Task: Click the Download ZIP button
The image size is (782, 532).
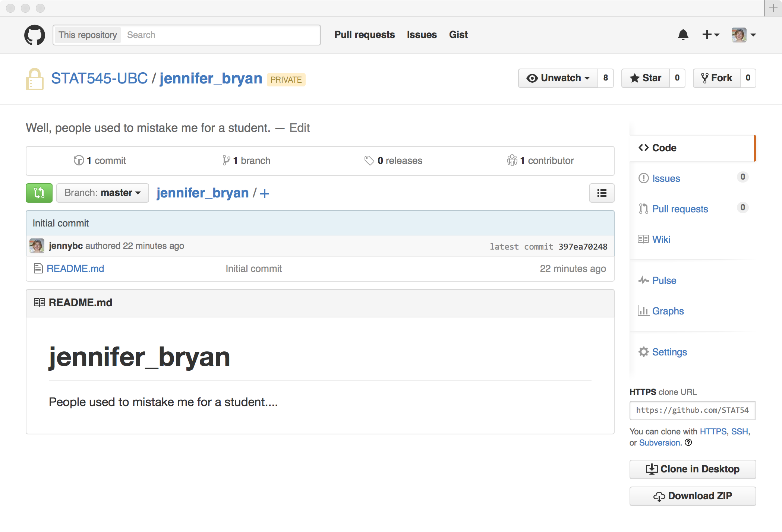Action: click(692, 496)
